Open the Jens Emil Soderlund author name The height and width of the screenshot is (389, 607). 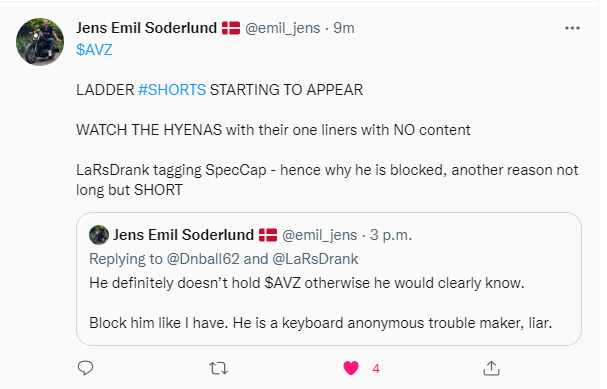146,28
